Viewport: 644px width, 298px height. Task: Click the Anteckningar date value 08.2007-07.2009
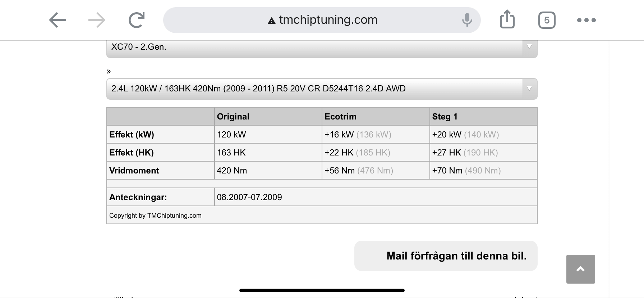[x=249, y=197]
